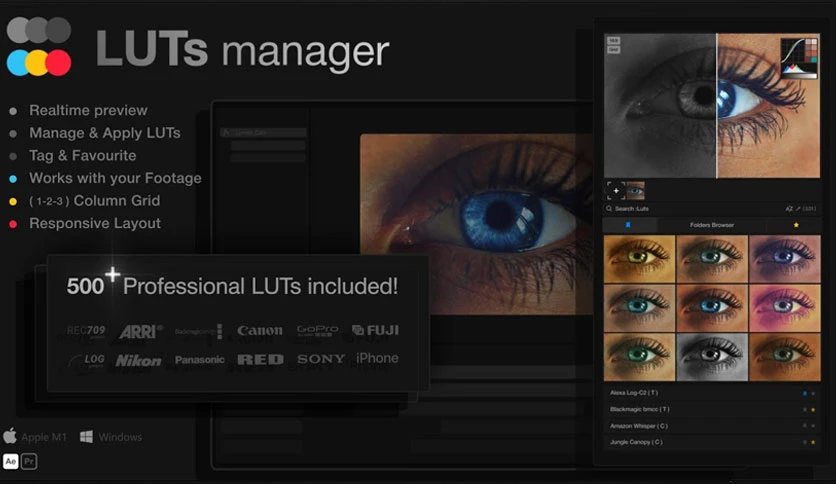Select the Blackmagic bmcc (T) LUT row
This screenshot has width=836, height=484.
click(712, 409)
